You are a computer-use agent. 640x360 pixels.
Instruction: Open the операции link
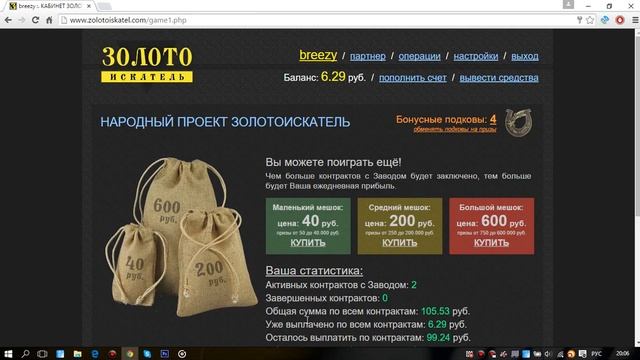419,56
